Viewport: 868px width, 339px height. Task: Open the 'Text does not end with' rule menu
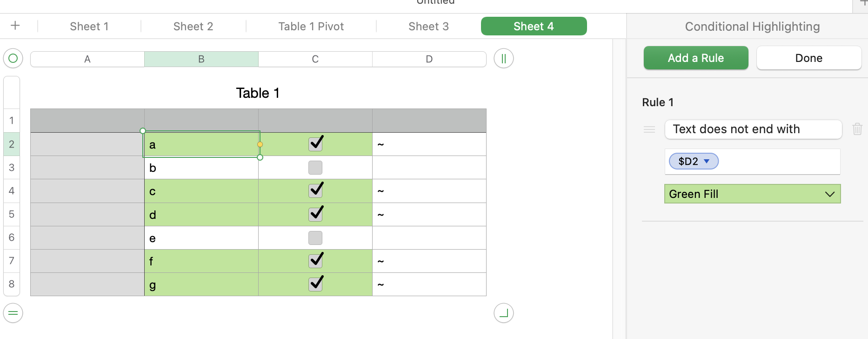tap(753, 129)
